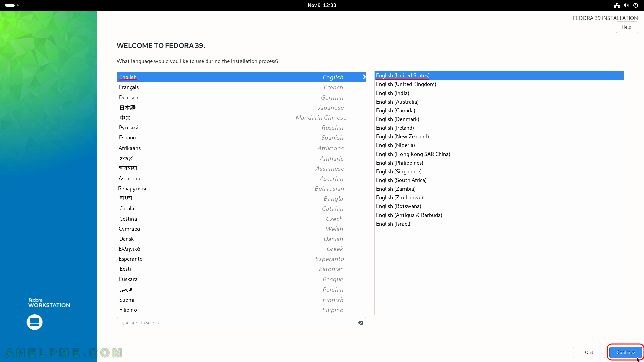Screen dimensions: 644x362
Task: Choose English (Denmark) locale
Action: 499,119
